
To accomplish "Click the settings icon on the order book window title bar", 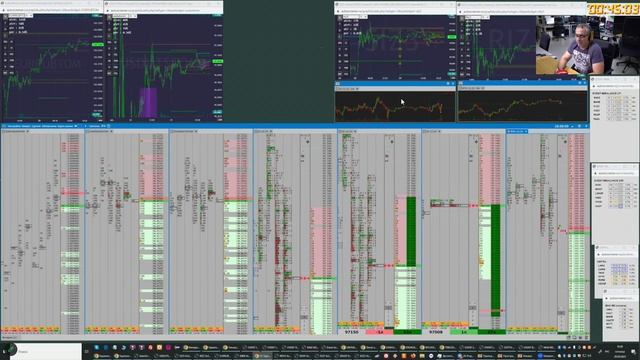I will 579,126.
